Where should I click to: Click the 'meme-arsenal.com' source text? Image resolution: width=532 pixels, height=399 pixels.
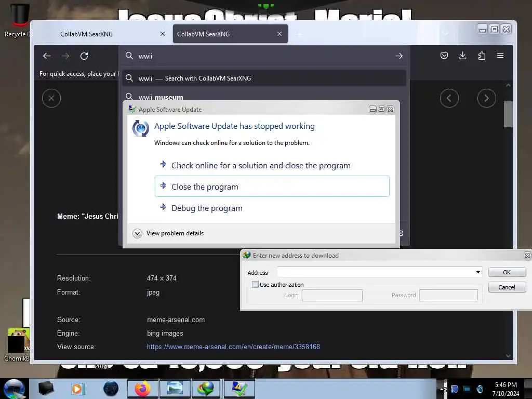click(176, 320)
